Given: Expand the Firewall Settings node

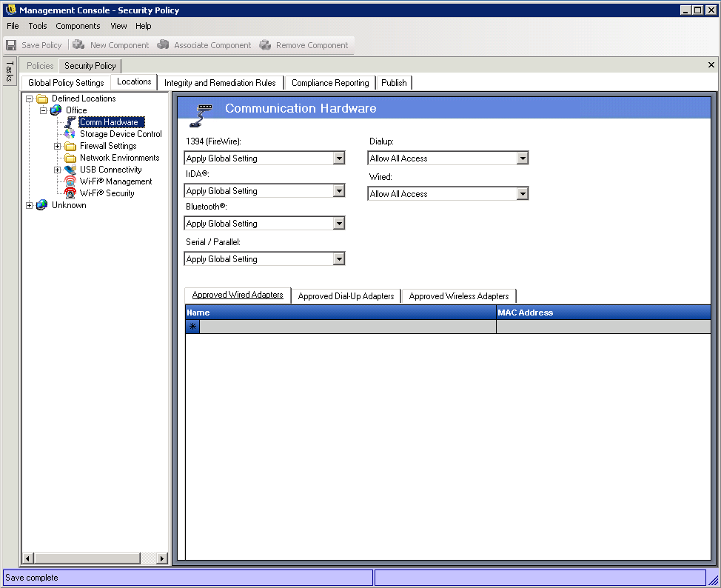Looking at the screenshot, I should (58, 147).
